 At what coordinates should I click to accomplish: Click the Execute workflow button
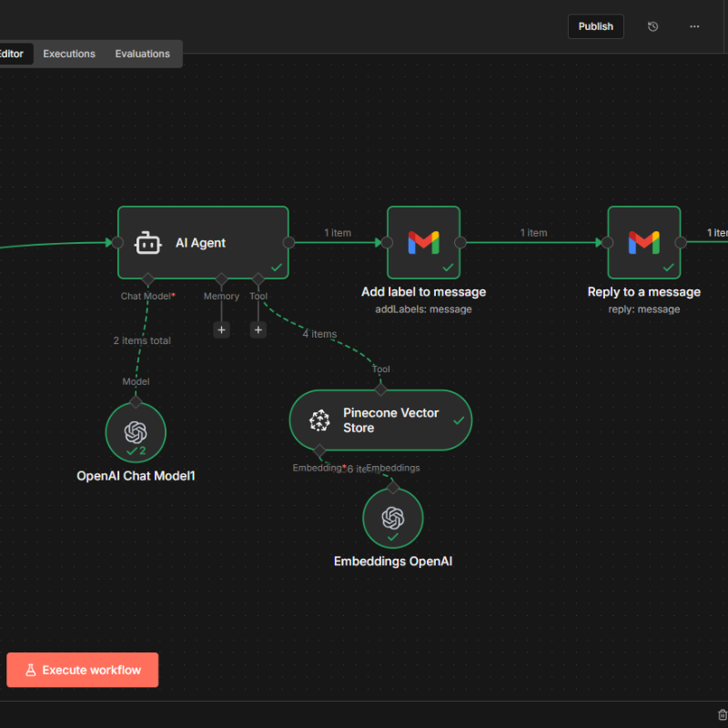pos(82,670)
